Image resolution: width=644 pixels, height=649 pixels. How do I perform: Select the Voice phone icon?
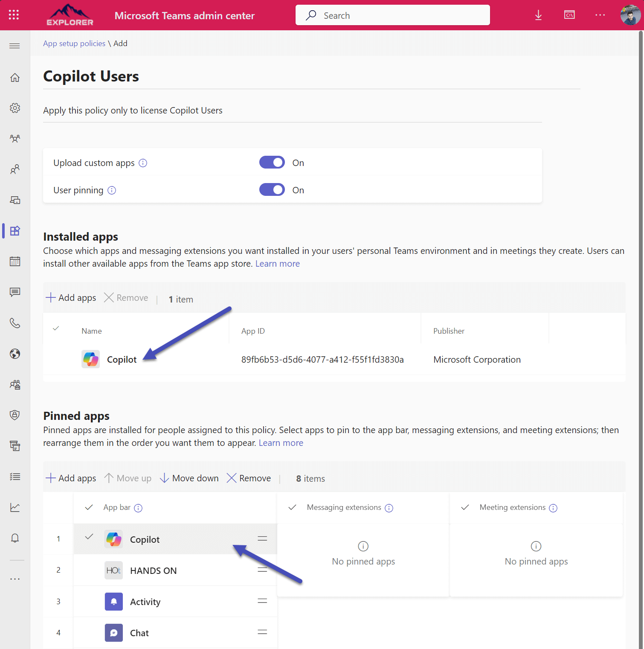pos(15,323)
